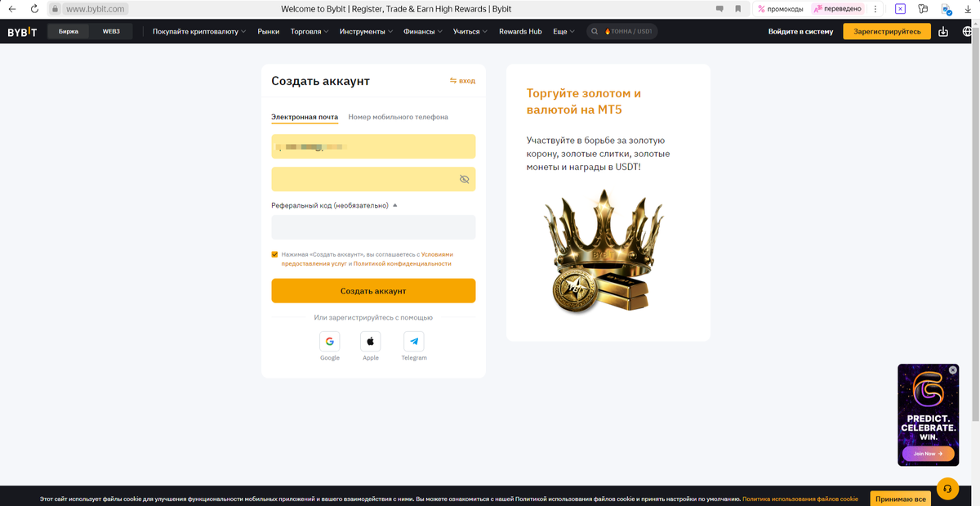Click the email input field

[373, 146]
